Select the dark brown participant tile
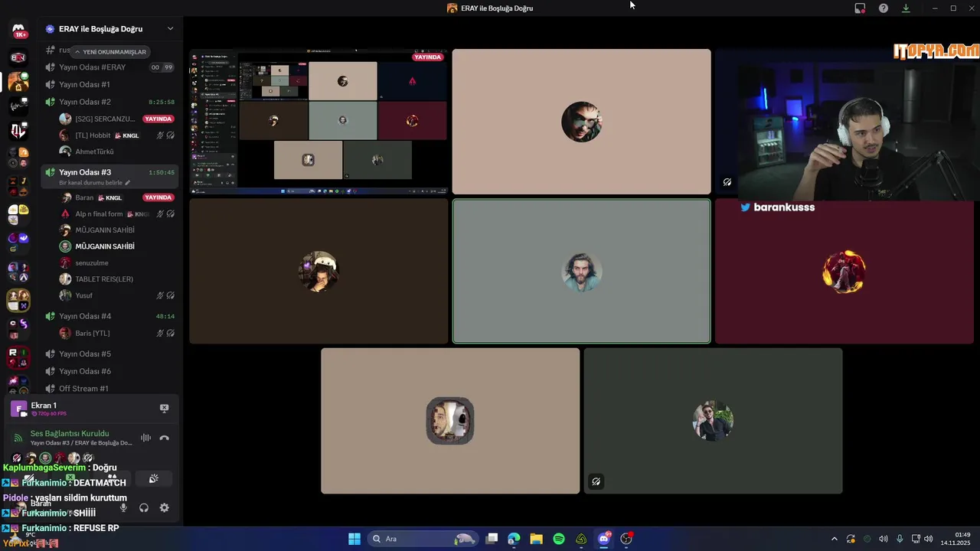The height and width of the screenshot is (551, 980). pyautogui.click(x=318, y=272)
